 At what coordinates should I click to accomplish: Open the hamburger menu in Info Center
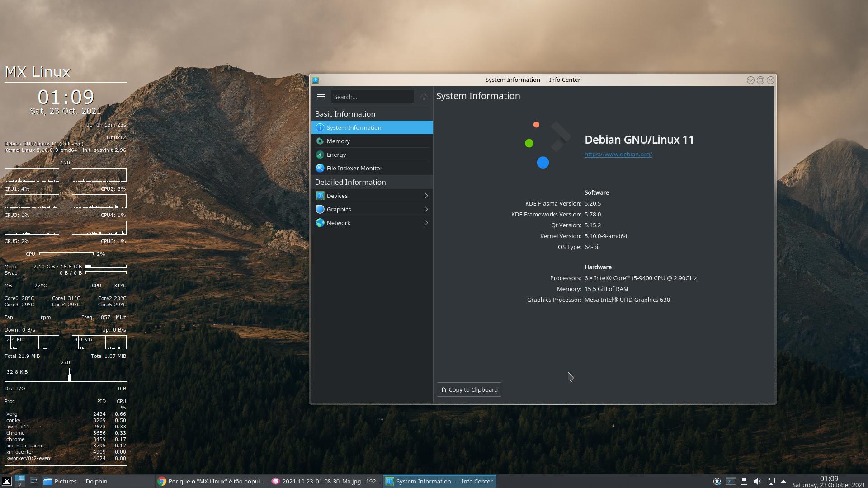pyautogui.click(x=321, y=97)
